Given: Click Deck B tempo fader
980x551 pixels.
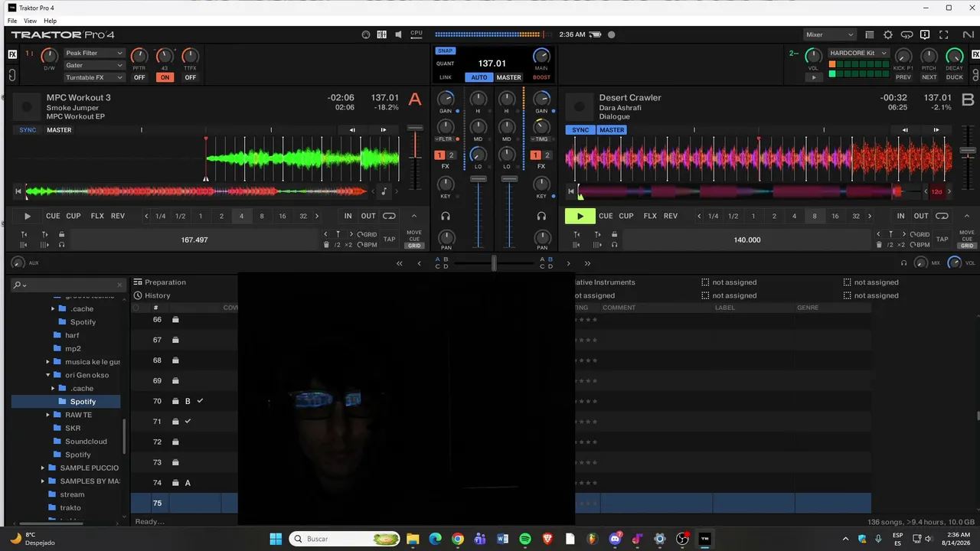Looking at the screenshot, I should (968, 149).
